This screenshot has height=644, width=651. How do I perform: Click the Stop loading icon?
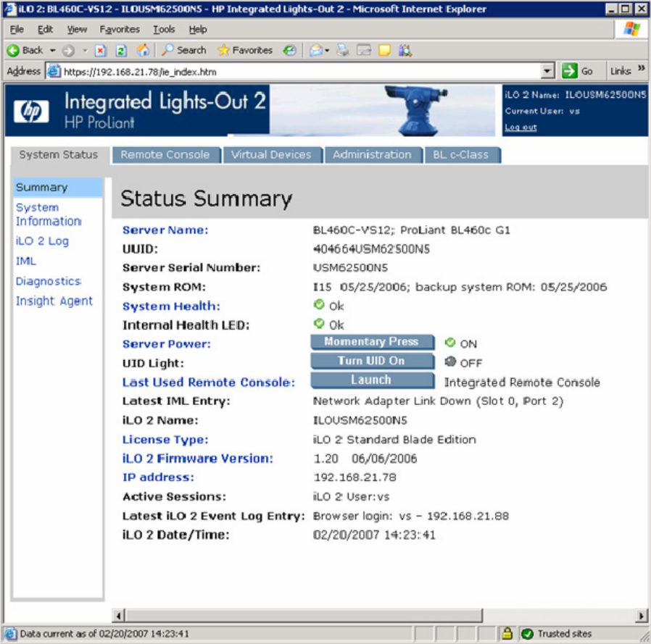[x=101, y=51]
